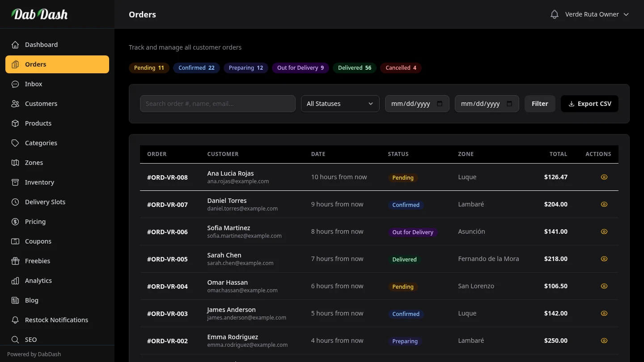Click the Freebies gift icon
Viewport: 644px width, 362px height.
(x=15, y=261)
